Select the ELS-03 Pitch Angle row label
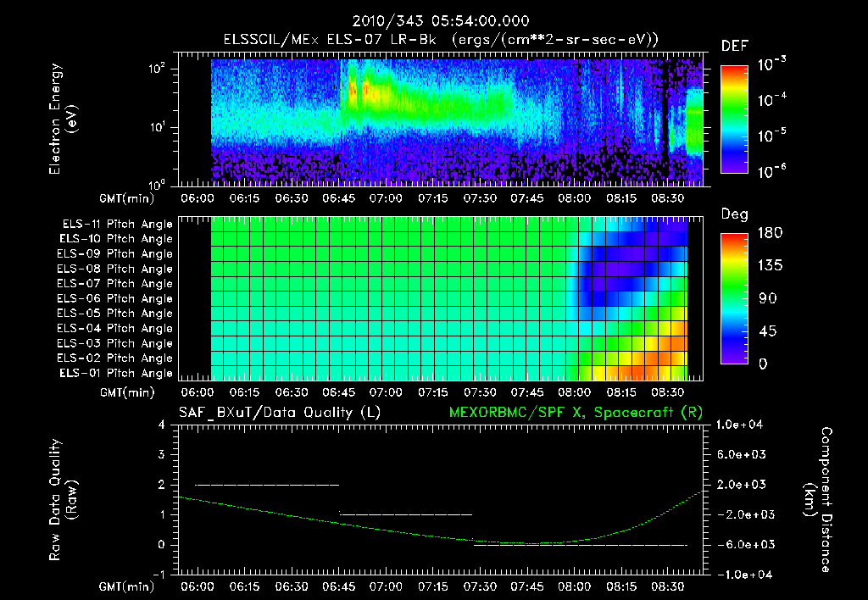Screen dimensions: 868x600 pos(114,344)
